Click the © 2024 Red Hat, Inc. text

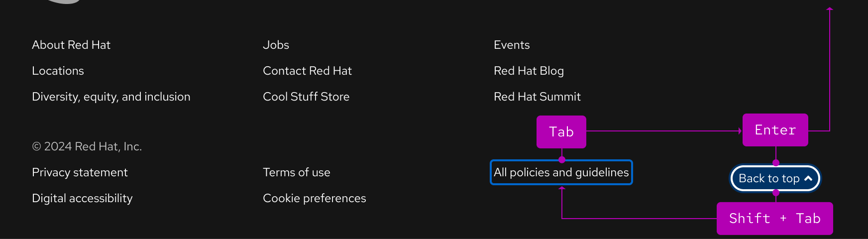(87, 146)
